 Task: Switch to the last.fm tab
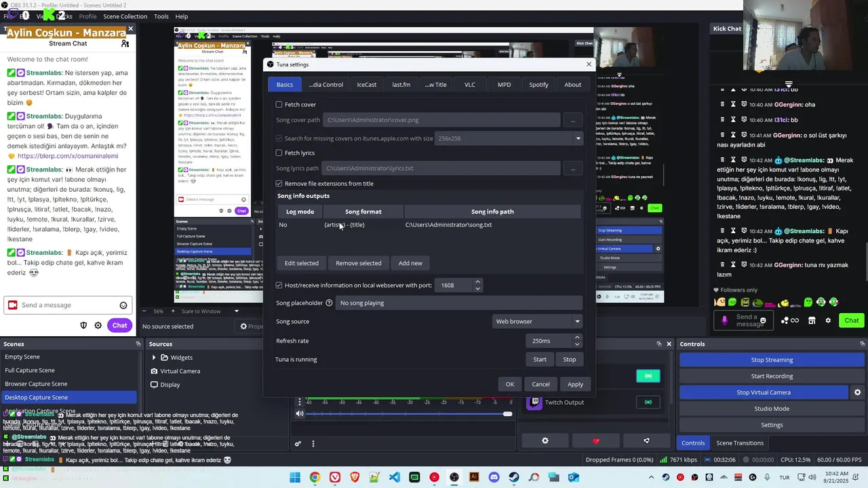pos(401,85)
